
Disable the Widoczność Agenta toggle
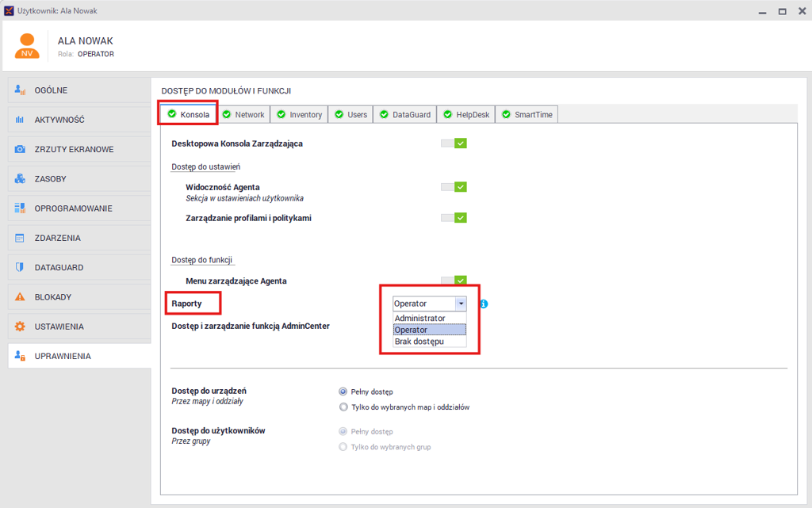coord(454,187)
